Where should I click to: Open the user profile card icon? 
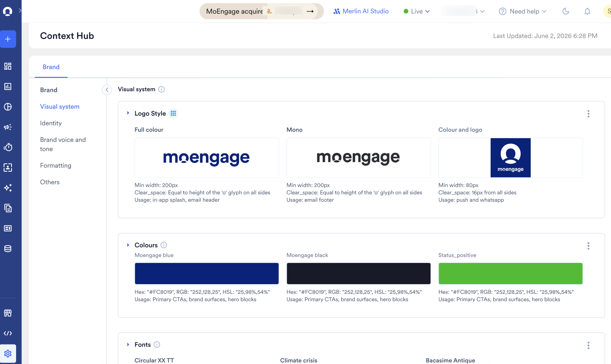tap(8, 168)
